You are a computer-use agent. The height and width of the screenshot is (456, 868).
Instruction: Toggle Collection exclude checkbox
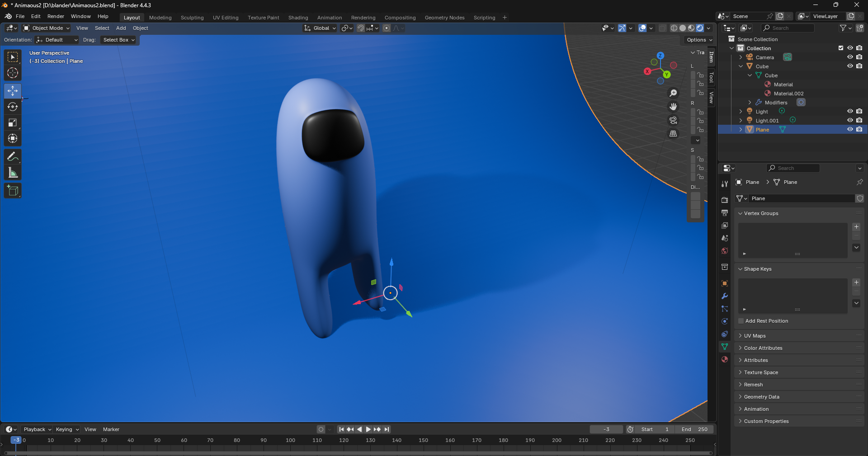tap(841, 48)
